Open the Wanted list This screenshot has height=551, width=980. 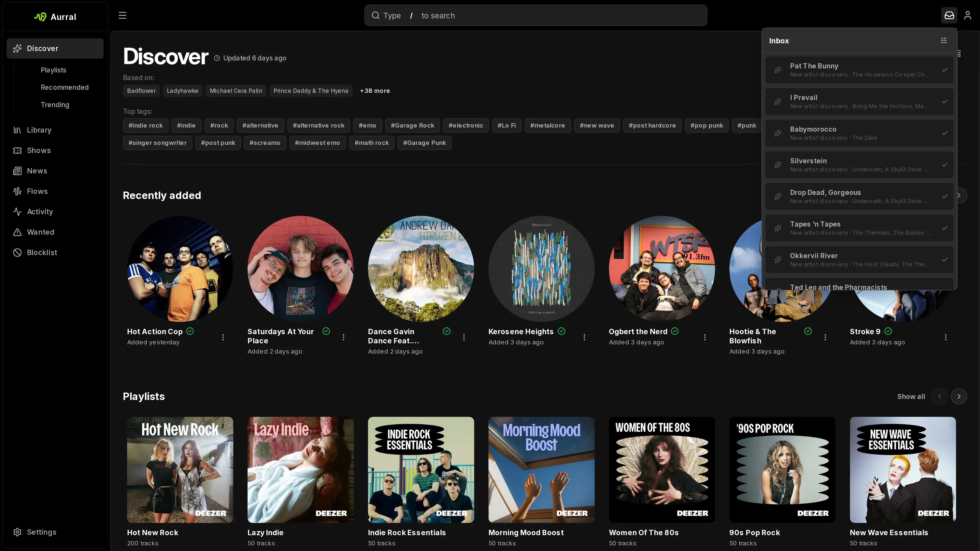pos(55,232)
